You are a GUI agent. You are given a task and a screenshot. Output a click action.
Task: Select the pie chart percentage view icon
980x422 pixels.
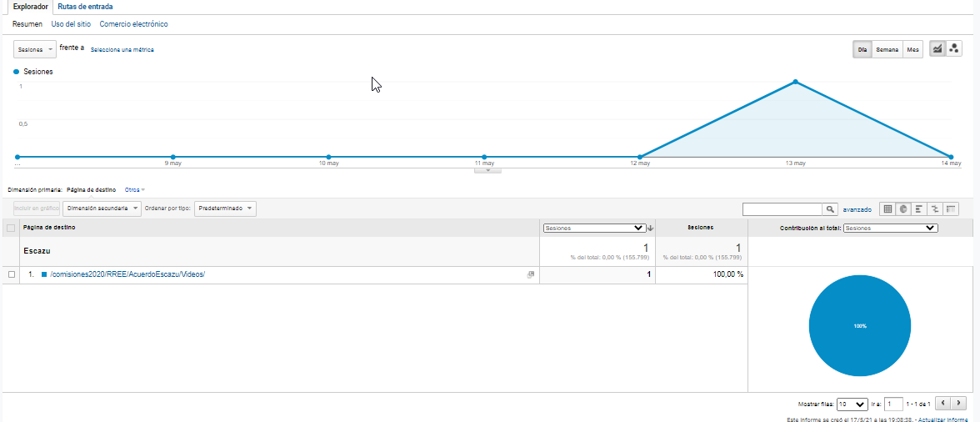pyautogui.click(x=903, y=209)
